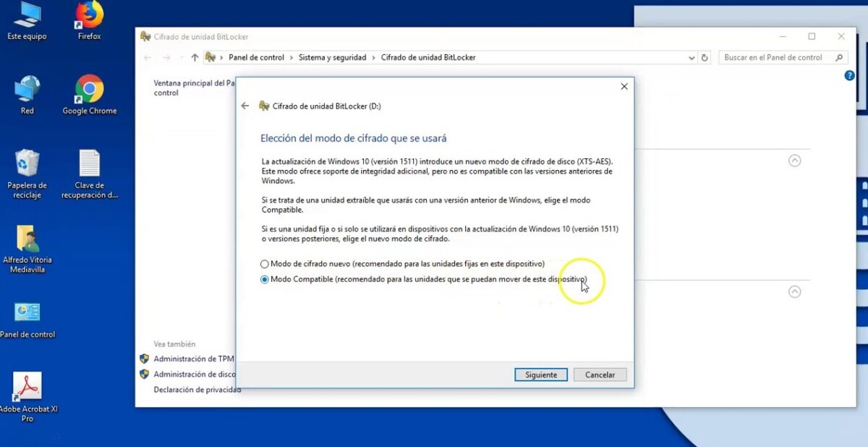Expand the lower chevron in the right panel
The width and height of the screenshot is (868, 447).
coord(795,291)
